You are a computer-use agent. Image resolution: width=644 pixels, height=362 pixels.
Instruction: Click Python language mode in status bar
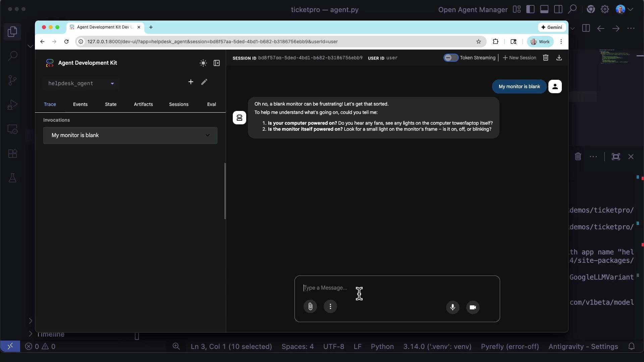(x=382, y=346)
